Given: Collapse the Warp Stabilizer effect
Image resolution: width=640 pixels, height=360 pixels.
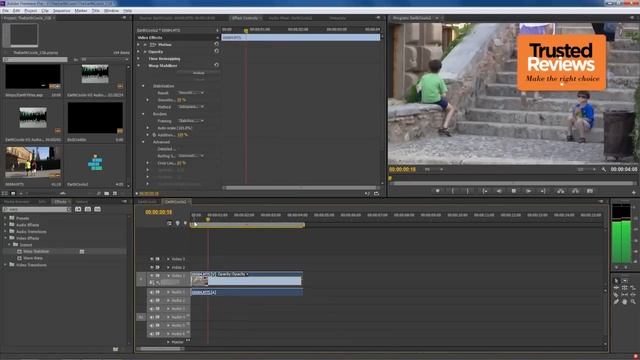Looking at the screenshot, I should 139,66.
